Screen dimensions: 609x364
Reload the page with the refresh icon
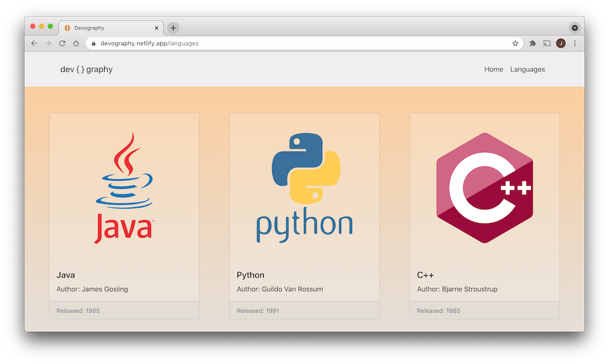point(62,43)
